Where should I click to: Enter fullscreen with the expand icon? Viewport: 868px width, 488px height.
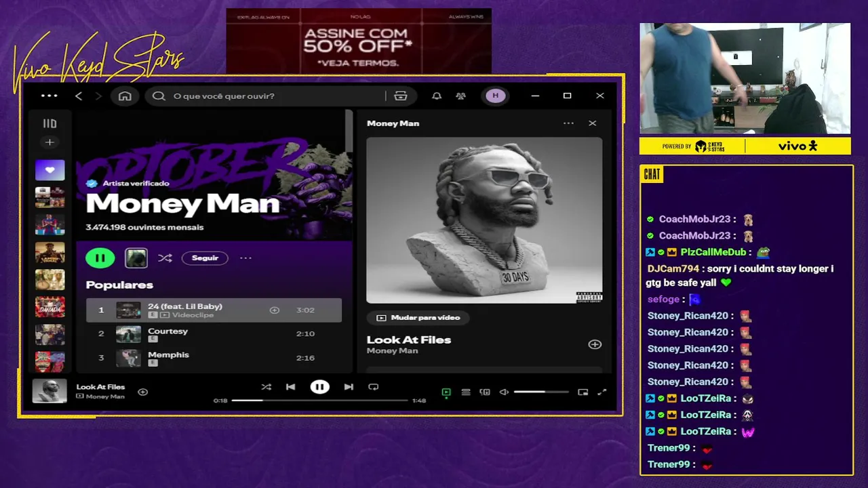(x=601, y=392)
